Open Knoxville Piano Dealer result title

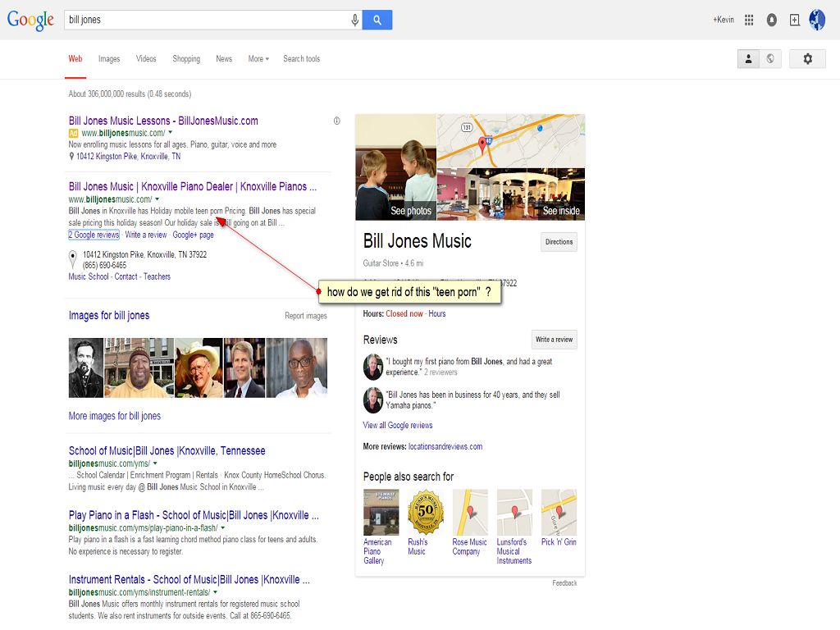pyautogui.click(x=193, y=186)
